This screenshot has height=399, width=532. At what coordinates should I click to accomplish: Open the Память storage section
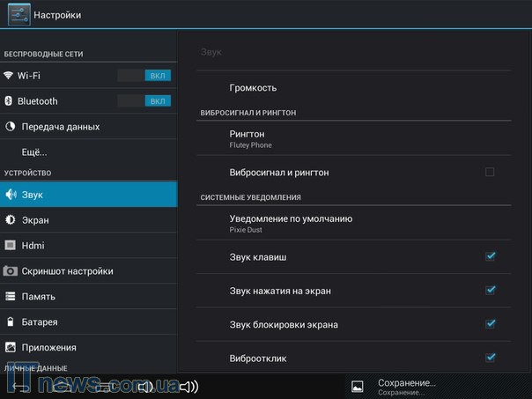point(38,297)
